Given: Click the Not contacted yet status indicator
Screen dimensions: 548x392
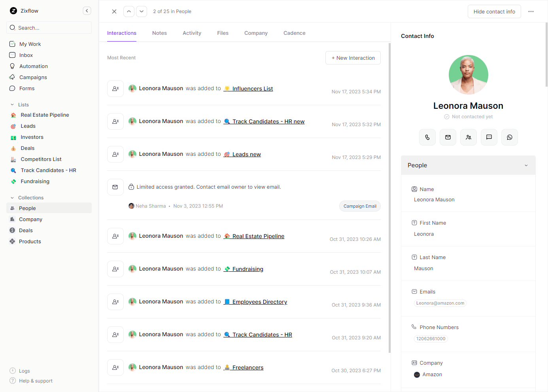Looking at the screenshot, I should tap(468, 116).
